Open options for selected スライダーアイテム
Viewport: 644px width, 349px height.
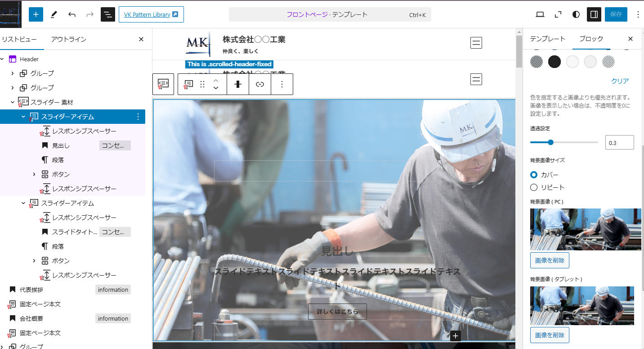pos(138,117)
